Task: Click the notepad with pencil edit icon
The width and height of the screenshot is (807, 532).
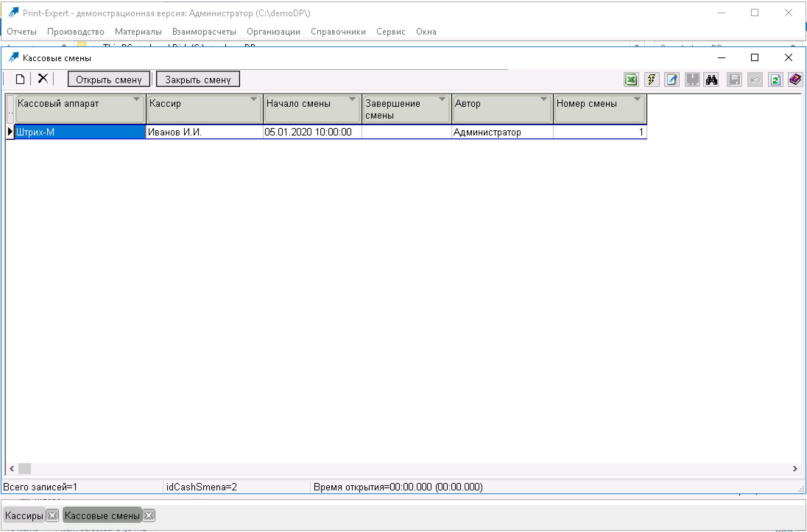Action: click(x=672, y=80)
